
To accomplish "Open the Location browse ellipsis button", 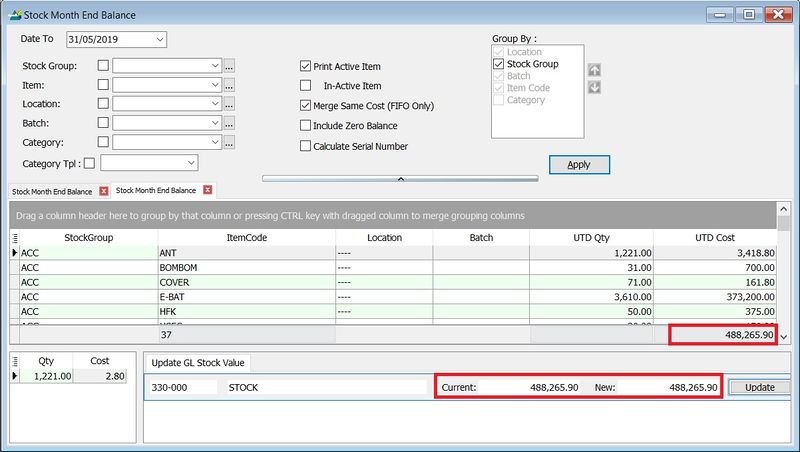I will point(229,104).
